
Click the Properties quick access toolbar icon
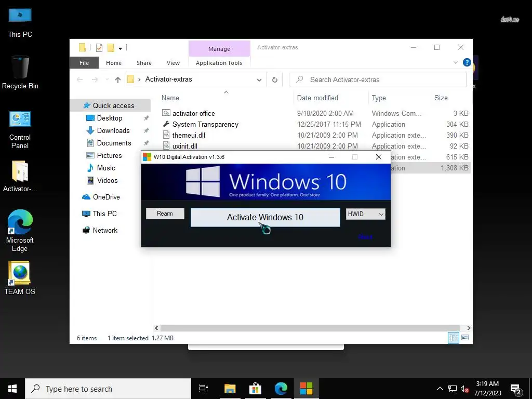99,48
